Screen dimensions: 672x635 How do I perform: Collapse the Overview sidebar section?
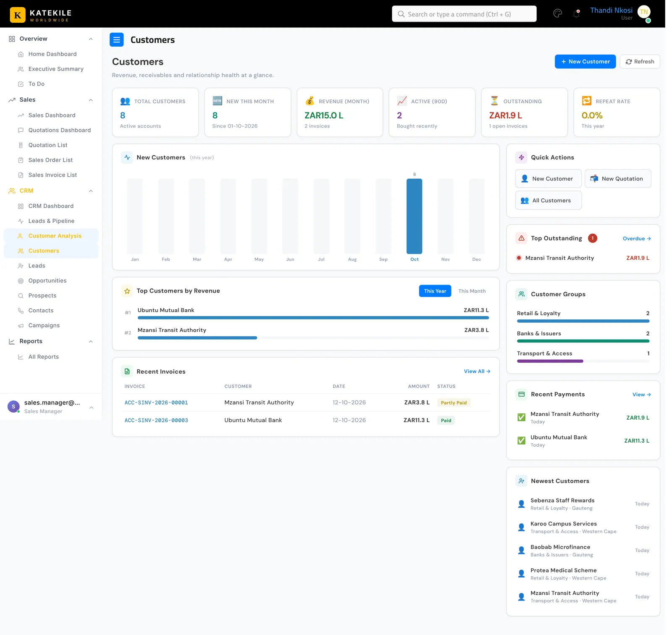click(91, 39)
